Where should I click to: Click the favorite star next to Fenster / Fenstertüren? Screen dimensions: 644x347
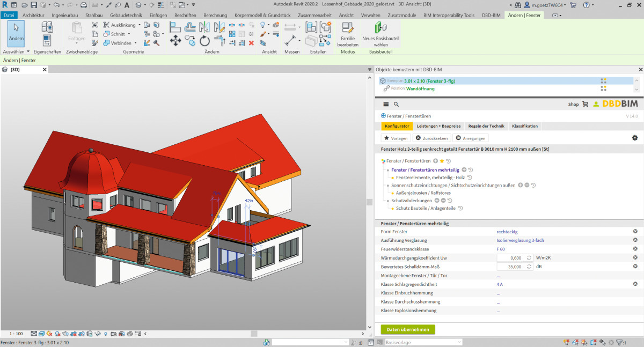pos(442,161)
